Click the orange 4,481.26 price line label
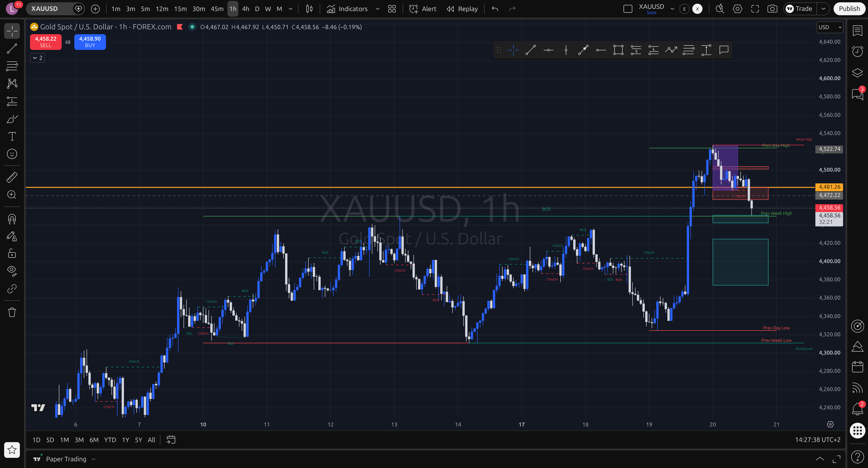The image size is (868, 468). (829, 187)
